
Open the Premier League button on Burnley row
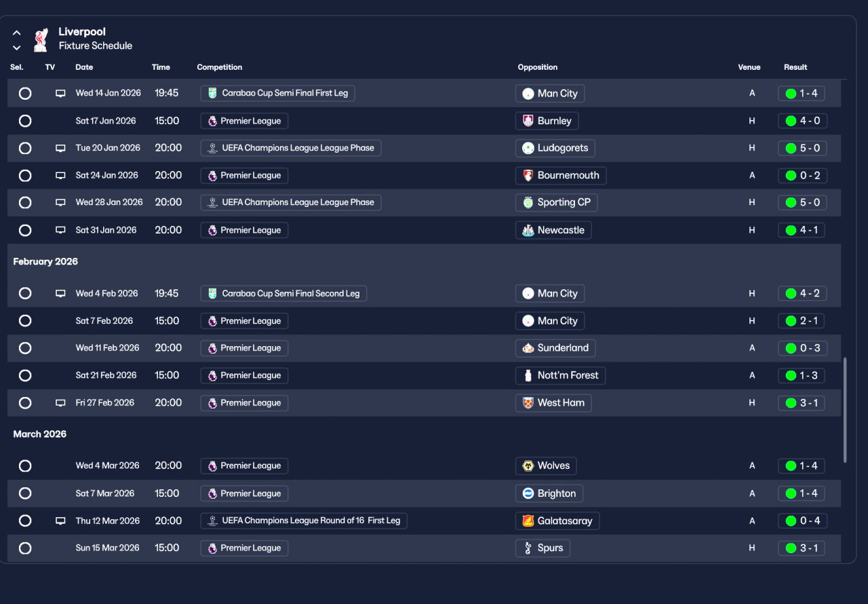tap(244, 121)
